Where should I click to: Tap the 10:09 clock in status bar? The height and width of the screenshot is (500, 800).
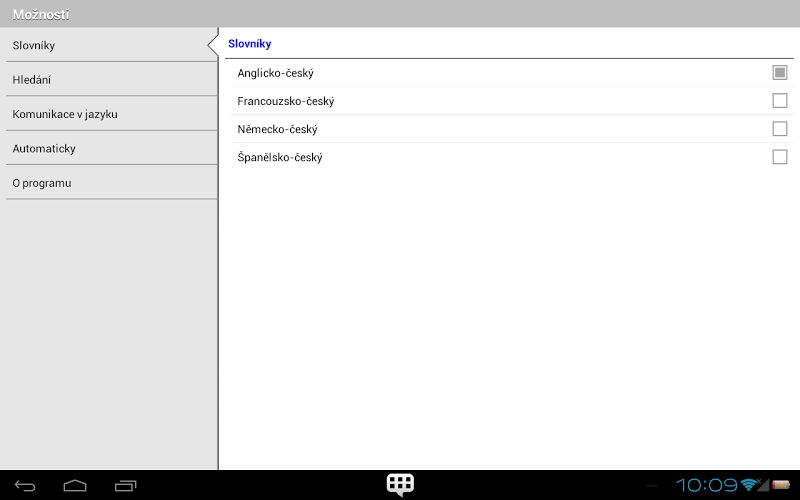[x=707, y=485]
